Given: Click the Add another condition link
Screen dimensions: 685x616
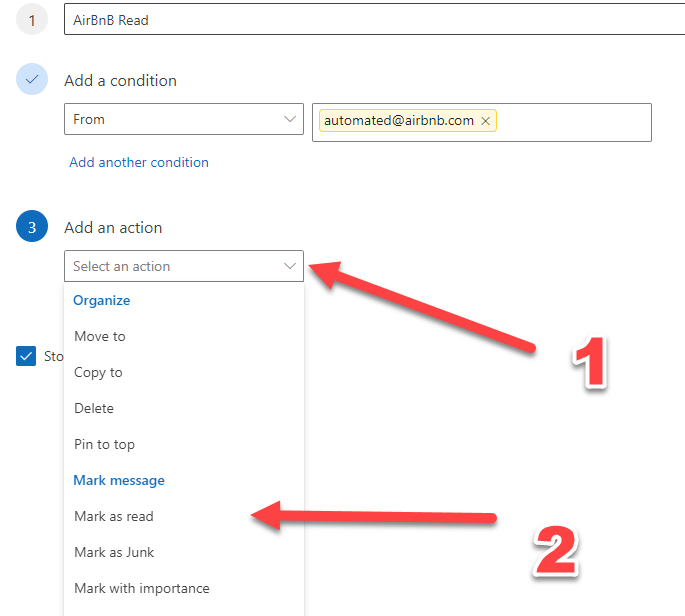Looking at the screenshot, I should click(x=139, y=162).
